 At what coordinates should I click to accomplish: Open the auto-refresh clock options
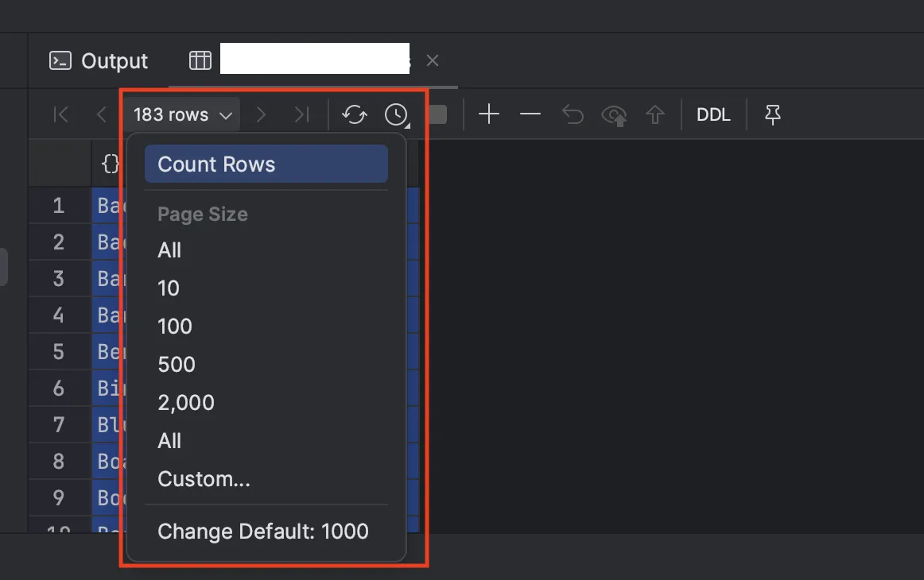[x=396, y=115]
